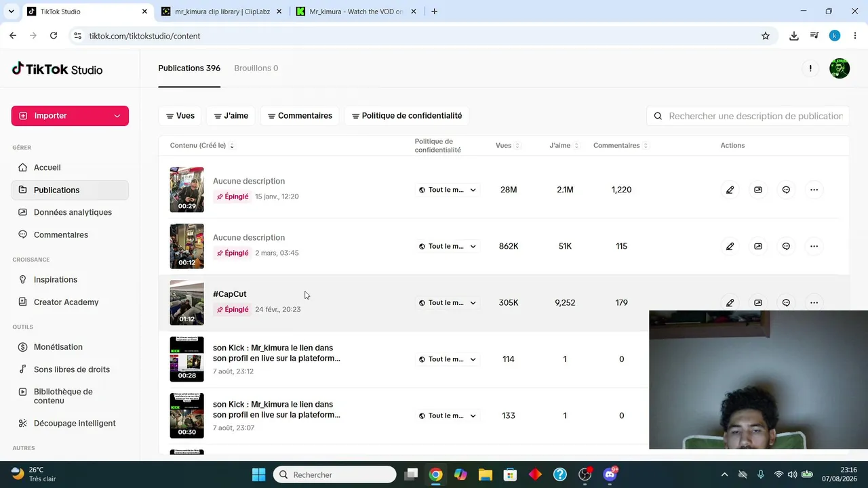Image resolution: width=868 pixels, height=488 pixels.
Task: Edit the post with 862K views
Action: point(730,246)
